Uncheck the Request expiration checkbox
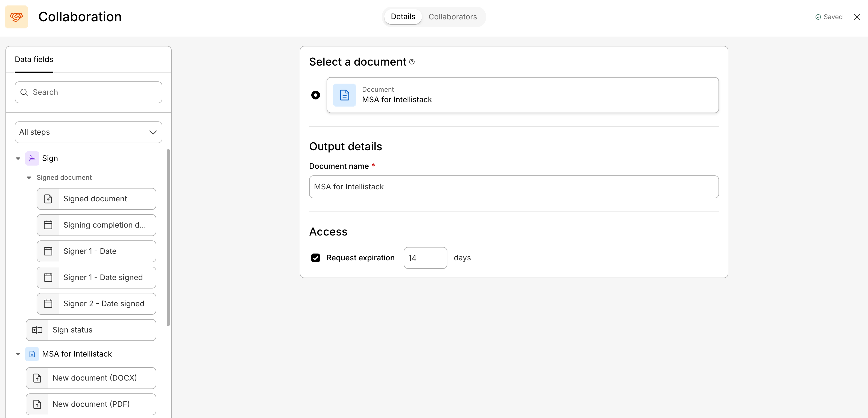Screen dimensions: 868x418 click(315, 258)
